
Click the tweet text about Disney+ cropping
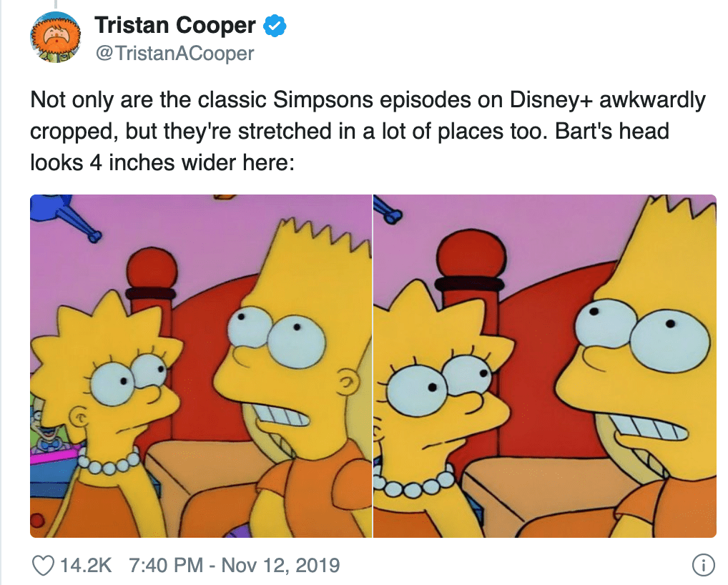click(368, 131)
